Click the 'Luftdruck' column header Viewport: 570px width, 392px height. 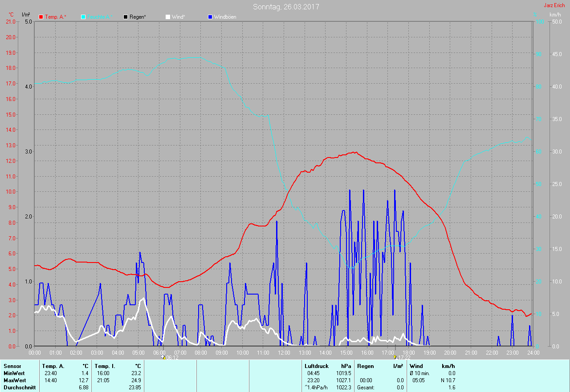click(317, 366)
